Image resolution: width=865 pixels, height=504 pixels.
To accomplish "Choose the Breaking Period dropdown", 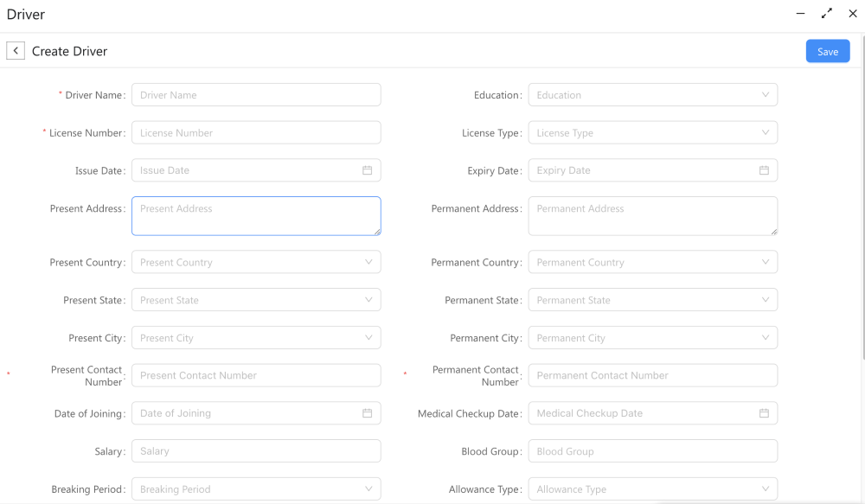I will pos(255,489).
